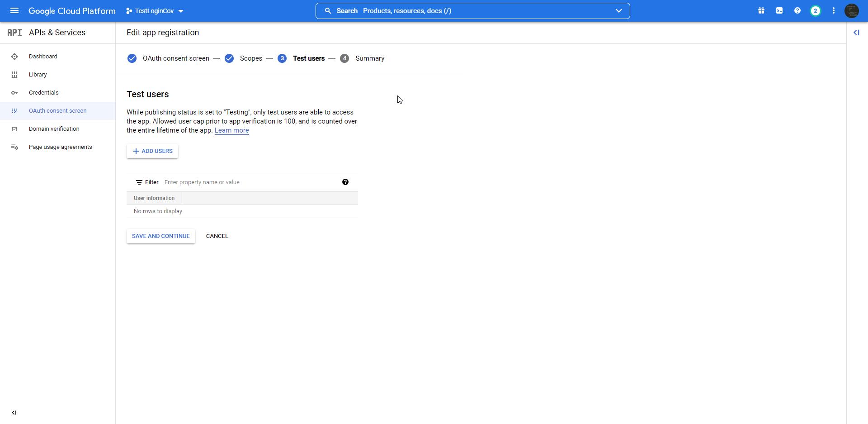Focus the Products, resources, docs search box

click(472, 11)
